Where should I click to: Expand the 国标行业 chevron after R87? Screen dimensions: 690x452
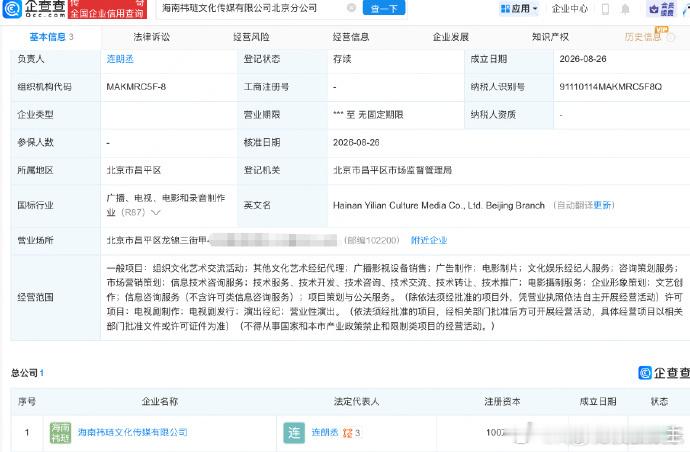coord(155,213)
